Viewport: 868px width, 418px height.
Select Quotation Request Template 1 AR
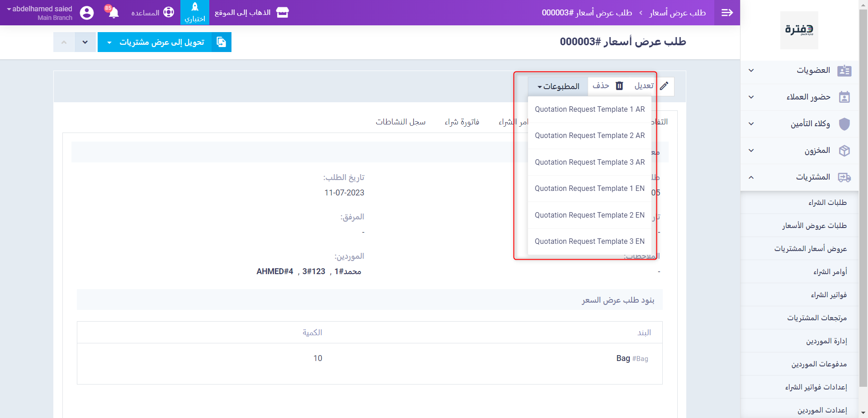[x=590, y=109]
